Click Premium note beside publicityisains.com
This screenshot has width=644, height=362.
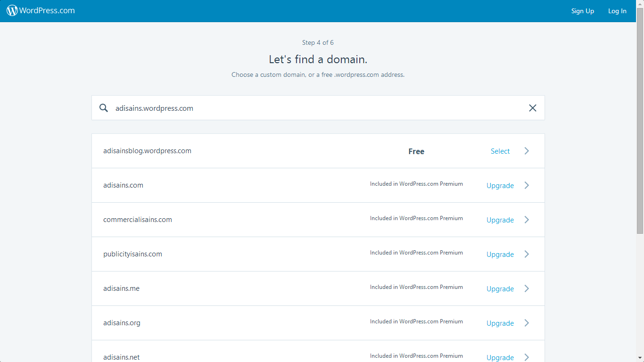pos(416,253)
